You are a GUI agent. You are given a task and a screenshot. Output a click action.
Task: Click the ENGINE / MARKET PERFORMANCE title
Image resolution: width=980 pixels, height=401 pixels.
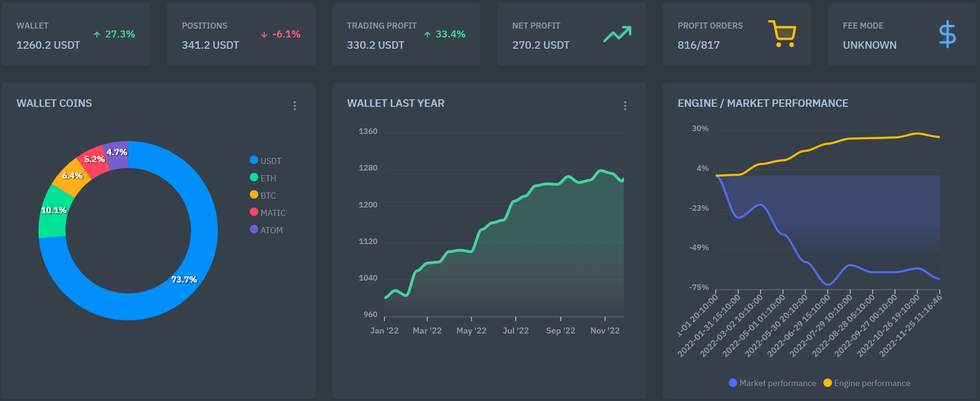click(763, 103)
